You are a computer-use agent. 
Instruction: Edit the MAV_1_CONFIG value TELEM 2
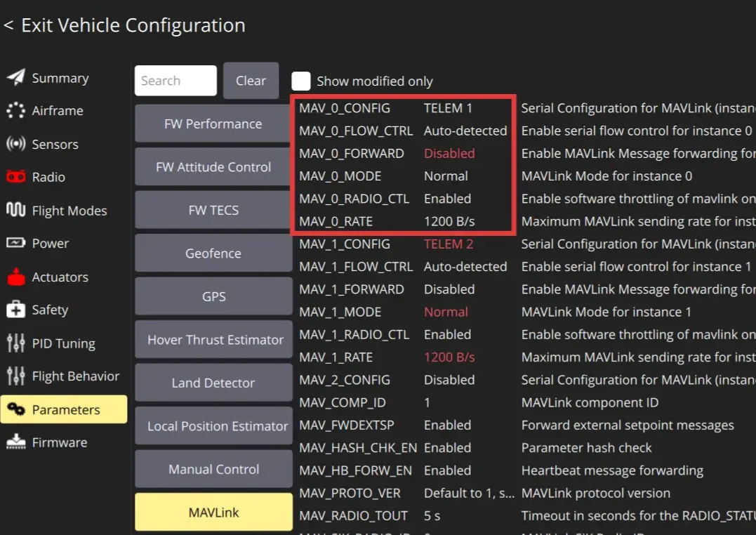[x=449, y=244]
